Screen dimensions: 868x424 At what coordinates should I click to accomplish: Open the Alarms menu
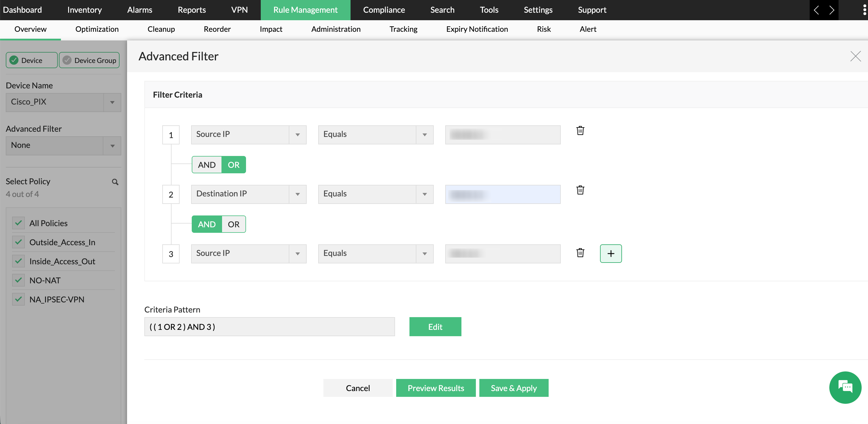click(139, 10)
